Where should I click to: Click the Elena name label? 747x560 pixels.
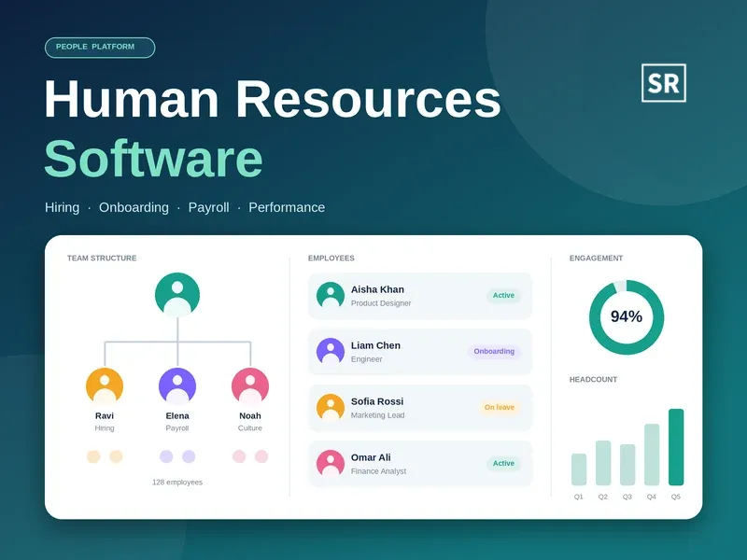[x=177, y=415]
